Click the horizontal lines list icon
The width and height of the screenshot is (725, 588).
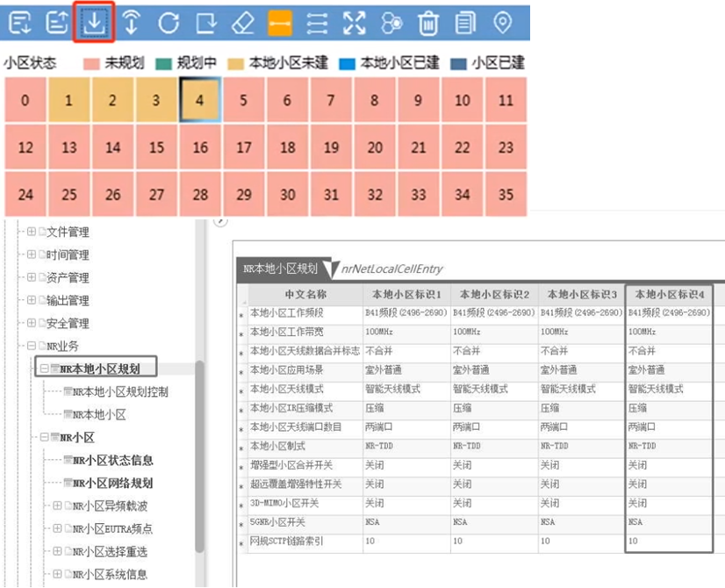tap(316, 22)
